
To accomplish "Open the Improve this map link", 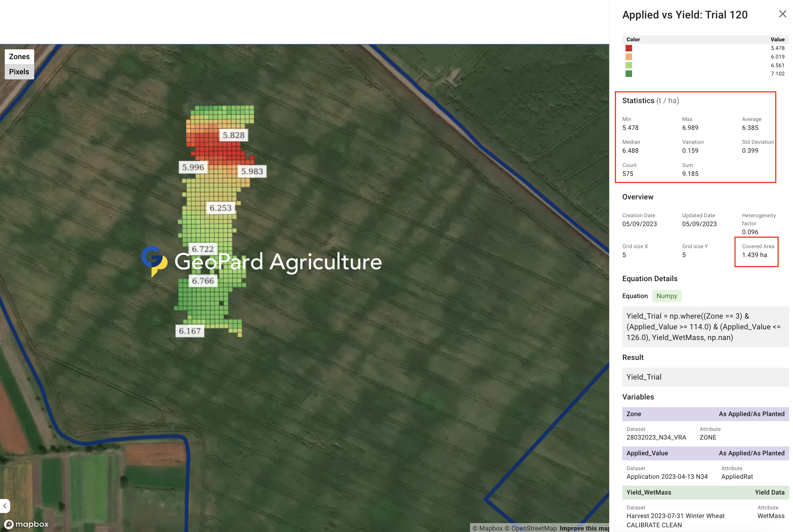I will (584, 528).
